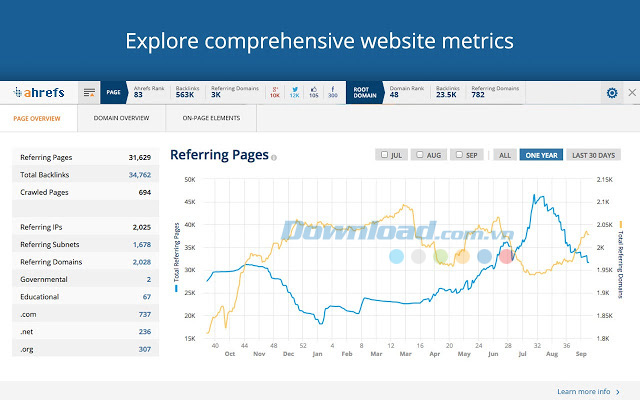
Task: Click the Crawled Pages 694 row
Action: (x=85, y=192)
